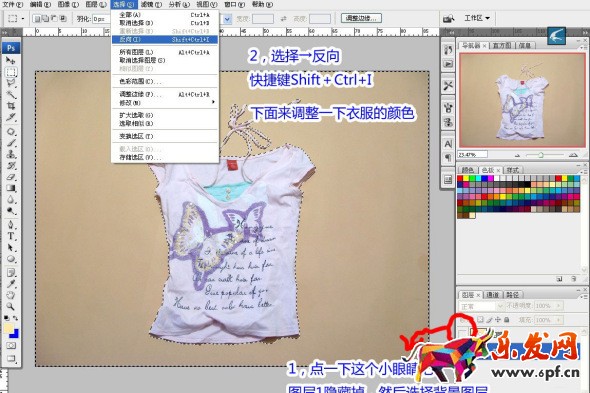This screenshot has height=393, width=590.
Task: Open the 工作区 workspace dropdown
Action: point(476,18)
